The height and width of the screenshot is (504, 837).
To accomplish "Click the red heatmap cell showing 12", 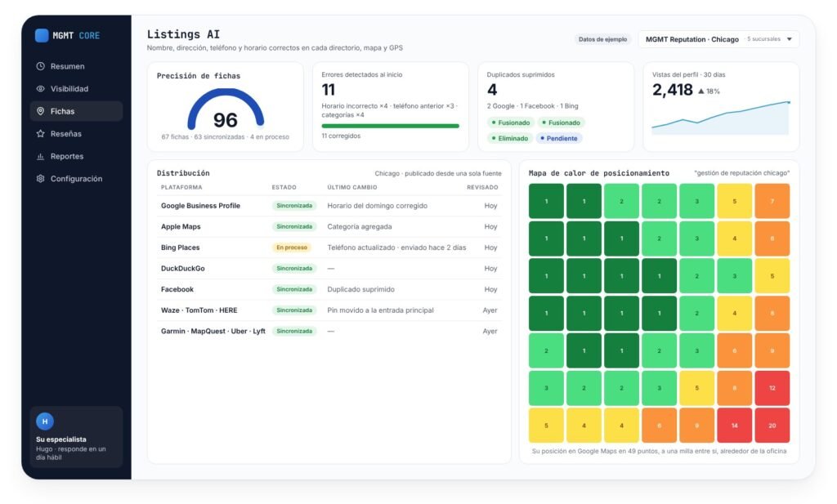I will coord(772,388).
